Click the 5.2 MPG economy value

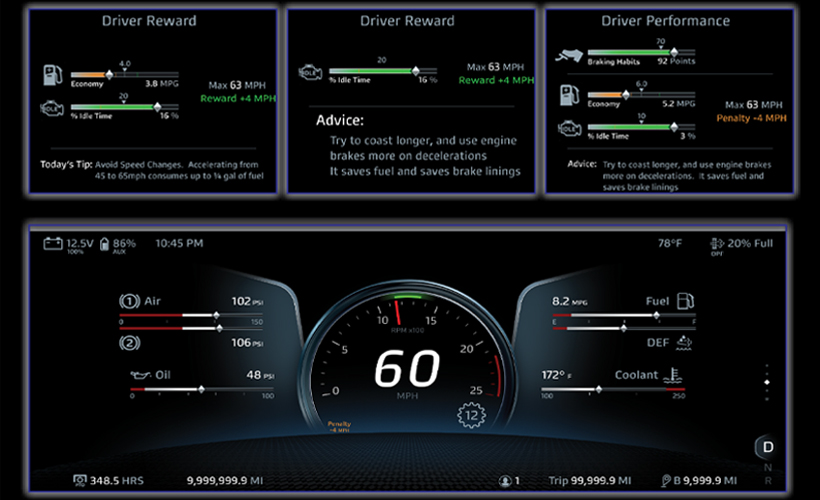click(679, 104)
